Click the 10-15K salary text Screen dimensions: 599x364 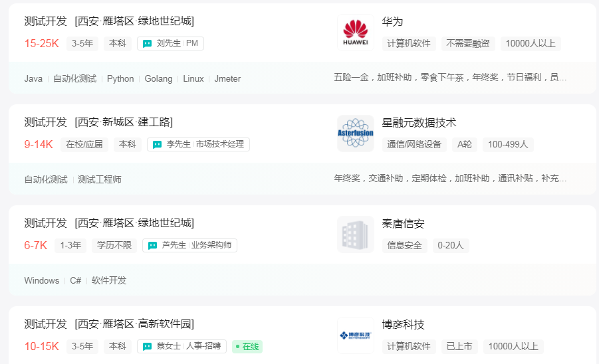[42, 347]
